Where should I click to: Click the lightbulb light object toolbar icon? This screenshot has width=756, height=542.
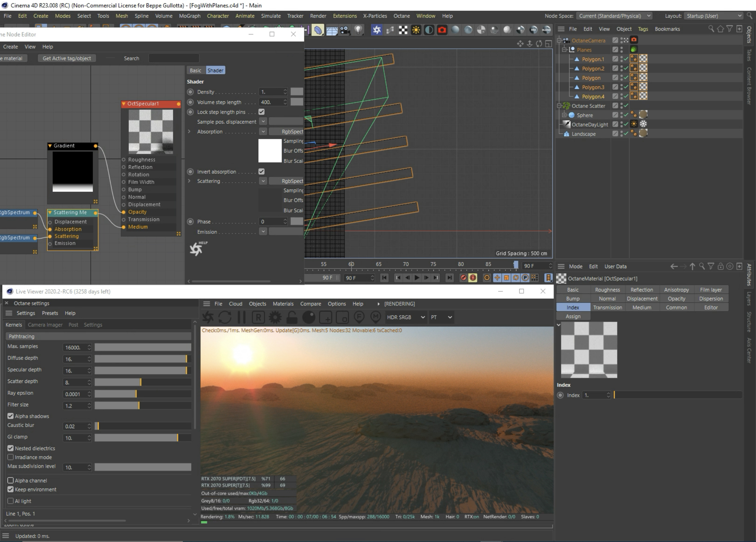point(358,30)
